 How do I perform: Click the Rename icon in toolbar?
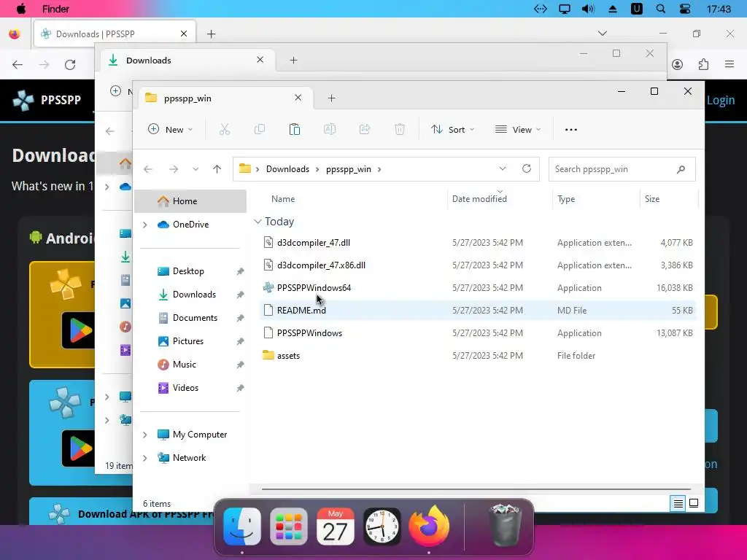pos(330,130)
